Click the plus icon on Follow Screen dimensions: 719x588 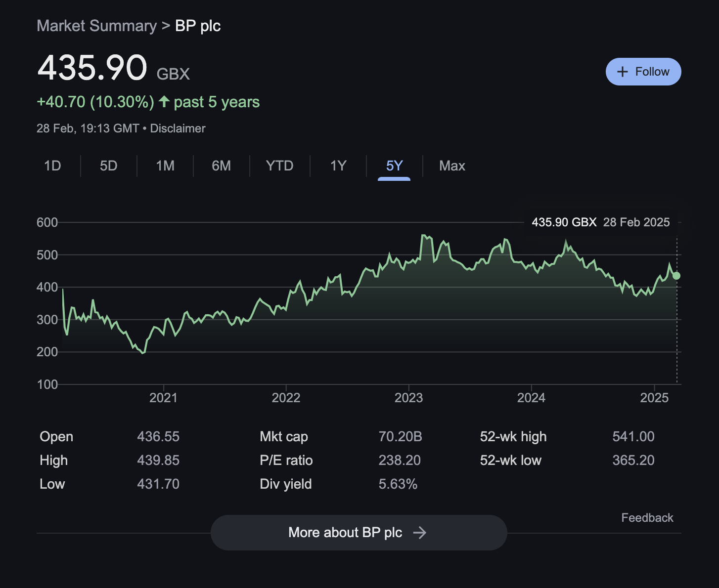pyautogui.click(x=623, y=72)
